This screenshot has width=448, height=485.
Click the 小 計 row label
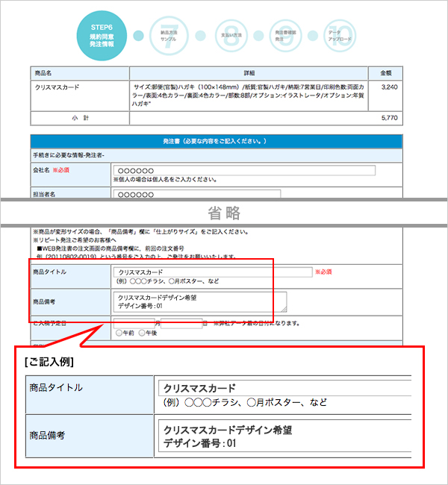coord(80,118)
